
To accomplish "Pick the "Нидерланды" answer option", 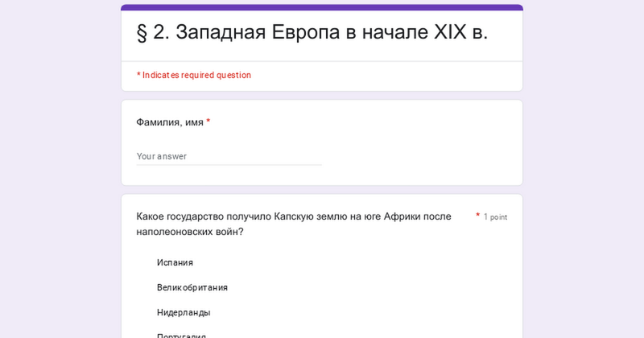I will (x=184, y=312).
